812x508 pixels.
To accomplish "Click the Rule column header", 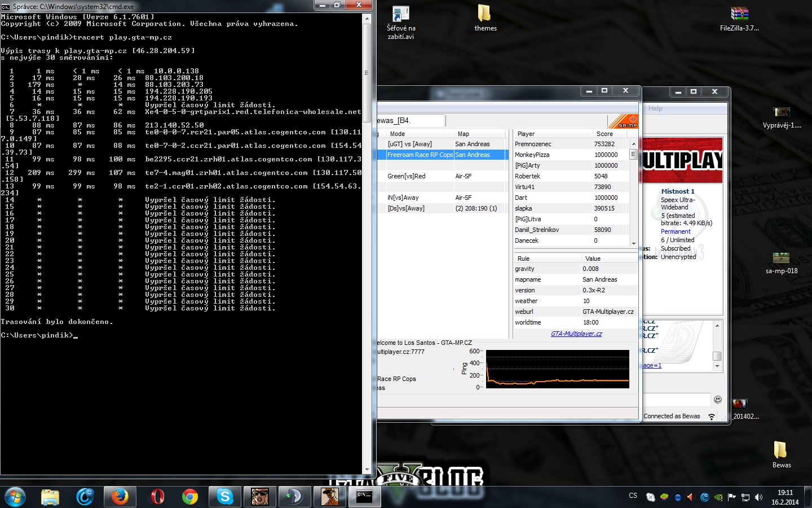I will pyautogui.click(x=547, y=259).
